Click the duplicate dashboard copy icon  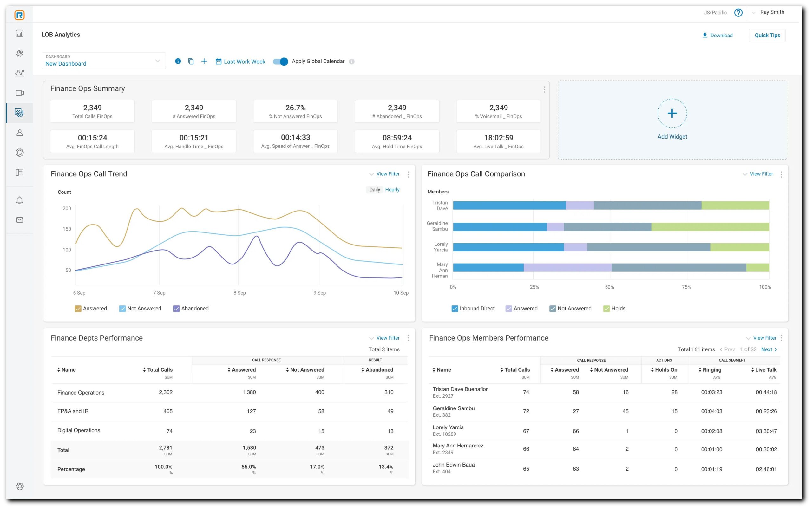(x=191, y=61)
